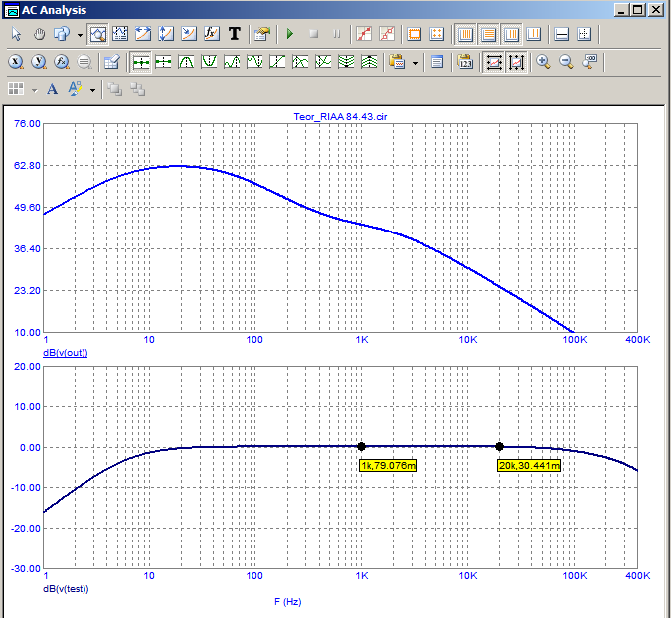Click the text highlight A icon
The image size is (672, 618).
[75, 89]
